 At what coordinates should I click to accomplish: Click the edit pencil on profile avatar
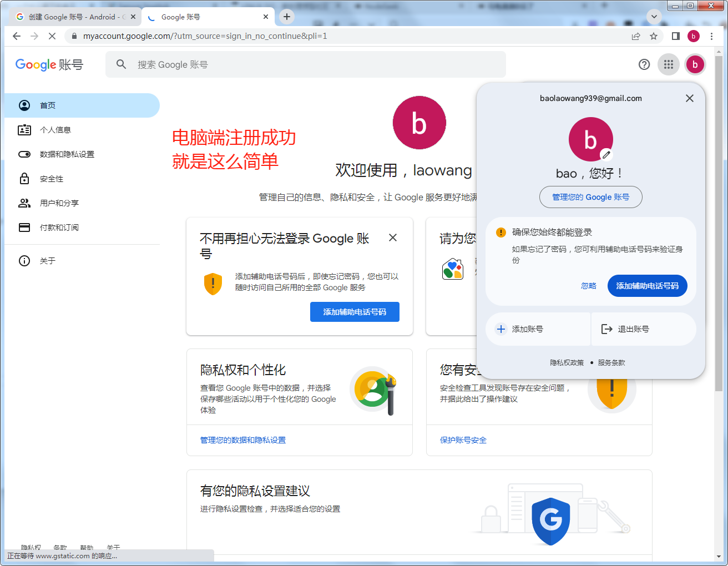pos(606,155)
